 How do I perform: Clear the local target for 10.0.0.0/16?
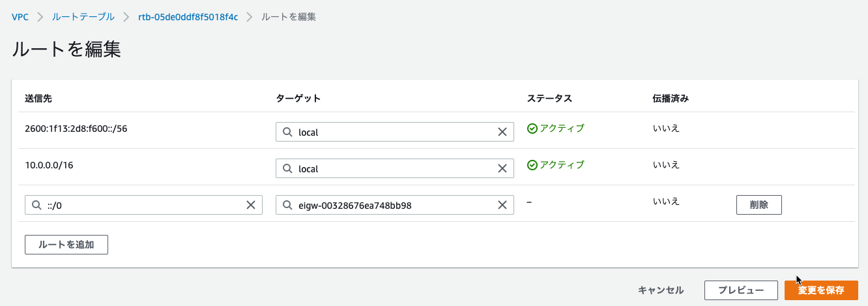coord(502,168)
